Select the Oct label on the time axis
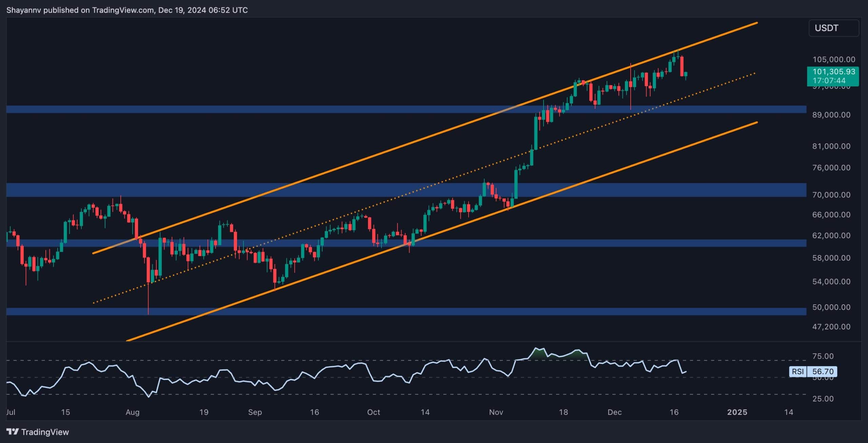Image resolution: width=868 pixels, height=443 pixels. (x=374, y=412)
